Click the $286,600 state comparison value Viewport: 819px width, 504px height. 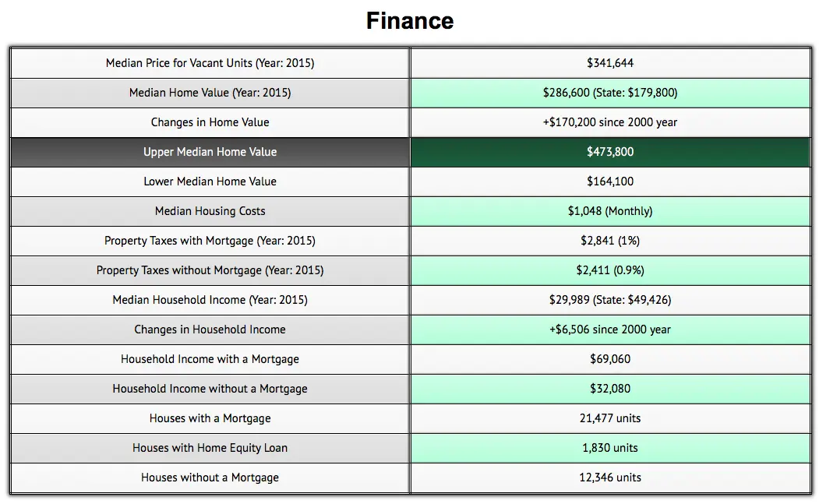tap(610, 93)
